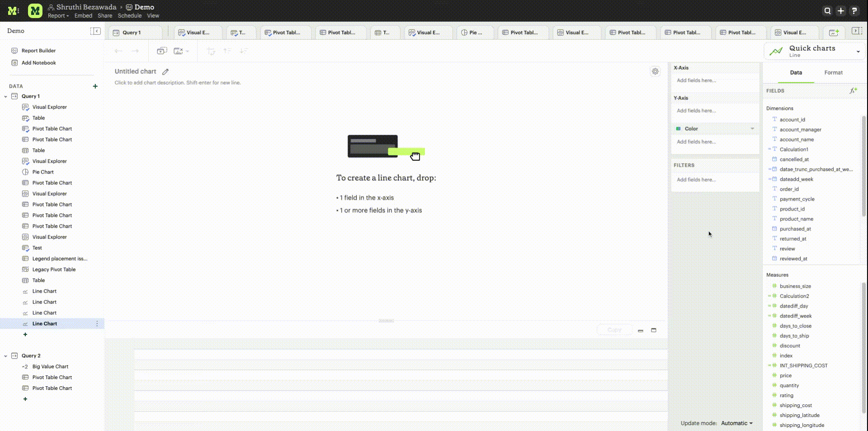This screenshot has width=868, height=431.
Task: Open chart settings gear icon
Action: tap(655, 71)
